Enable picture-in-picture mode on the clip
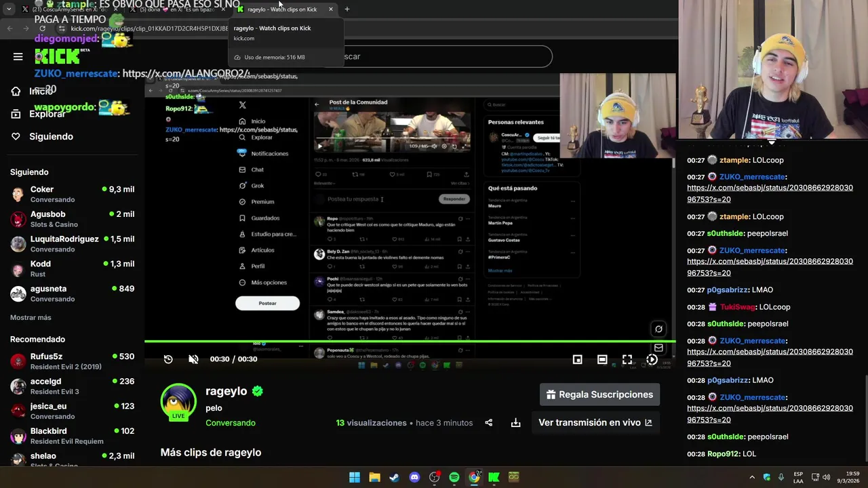 pyautogui.click(x=577, y=359)
